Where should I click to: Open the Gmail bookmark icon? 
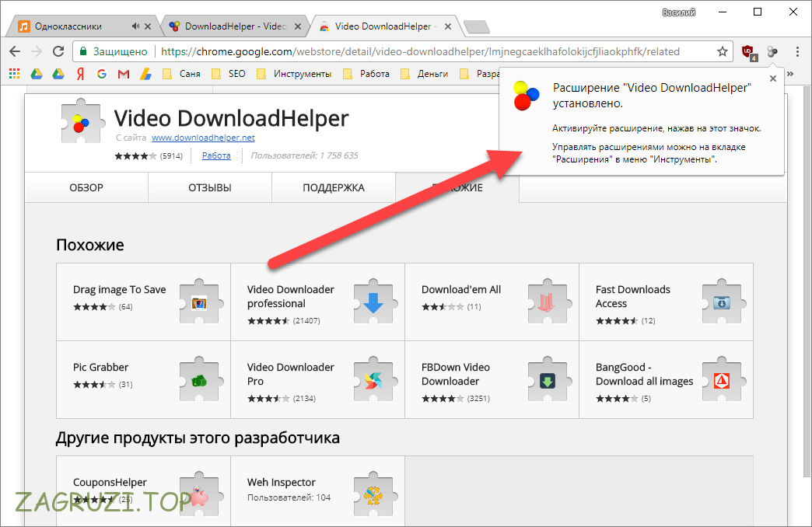(123, 74)
